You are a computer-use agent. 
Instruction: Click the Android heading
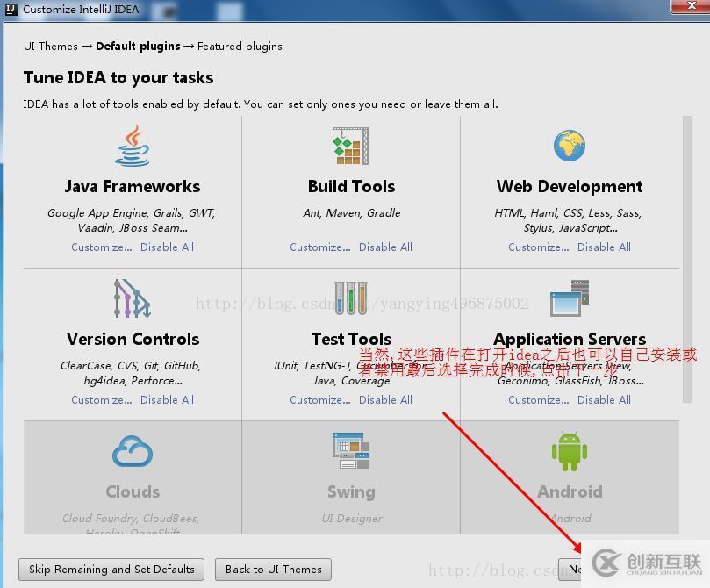[570, 491]
